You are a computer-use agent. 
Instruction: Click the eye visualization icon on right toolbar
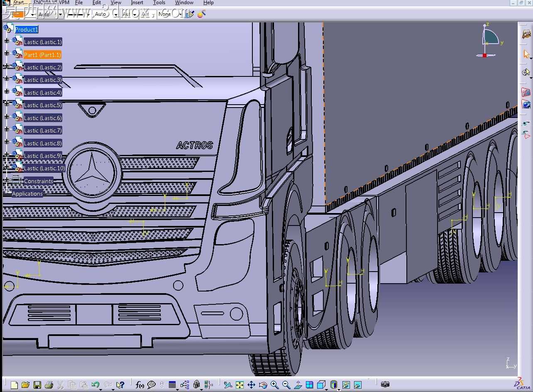pos(526,123)
